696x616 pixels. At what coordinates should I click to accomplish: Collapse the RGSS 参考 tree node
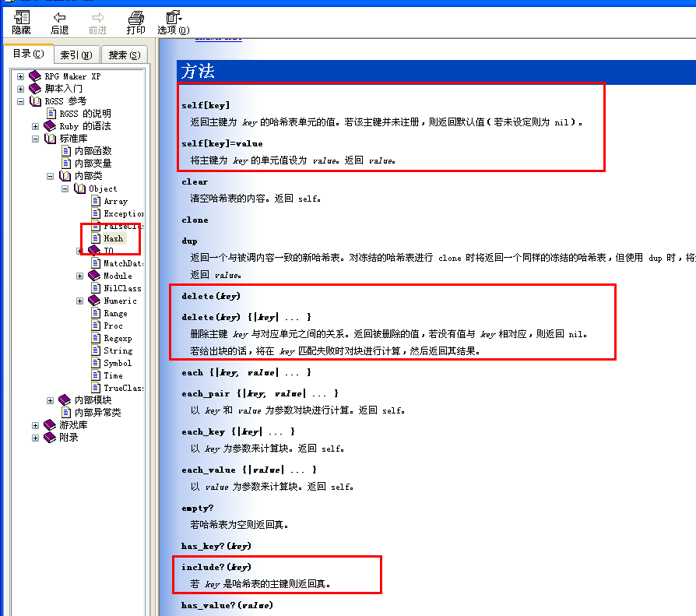(20, 101)
